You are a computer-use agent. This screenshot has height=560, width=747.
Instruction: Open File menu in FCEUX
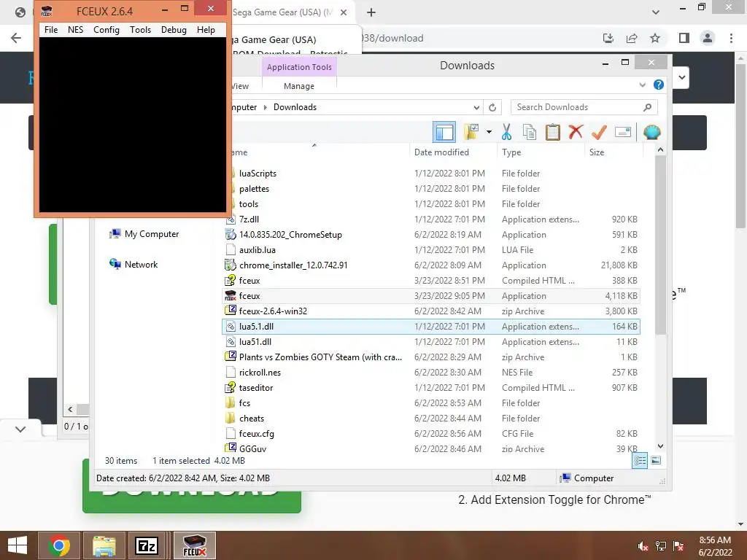tap(51, 29)
